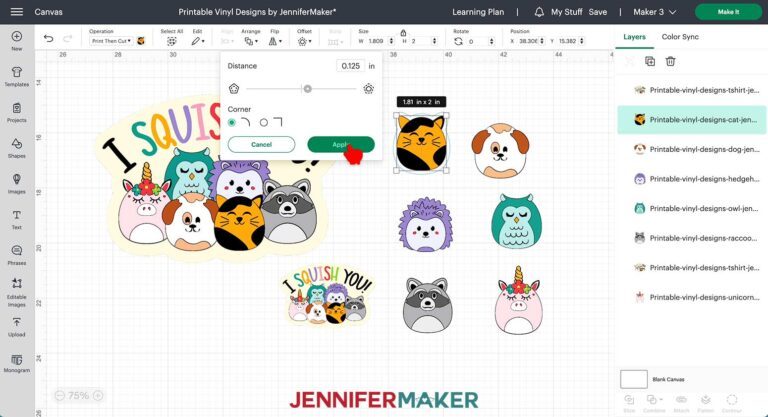Zoom in with plus icon
The height and width of the screenshot is (417, 768).
98,395
